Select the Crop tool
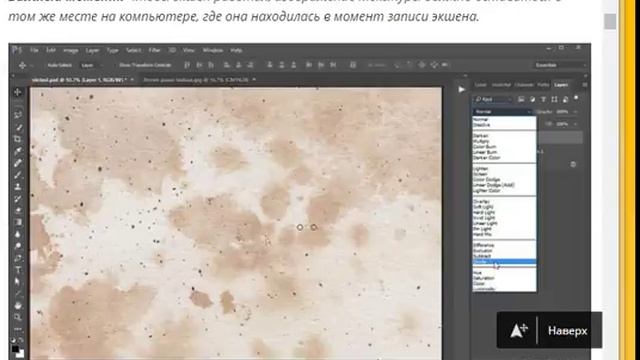The width and height of the screenshot is (640, 360). 18,139
